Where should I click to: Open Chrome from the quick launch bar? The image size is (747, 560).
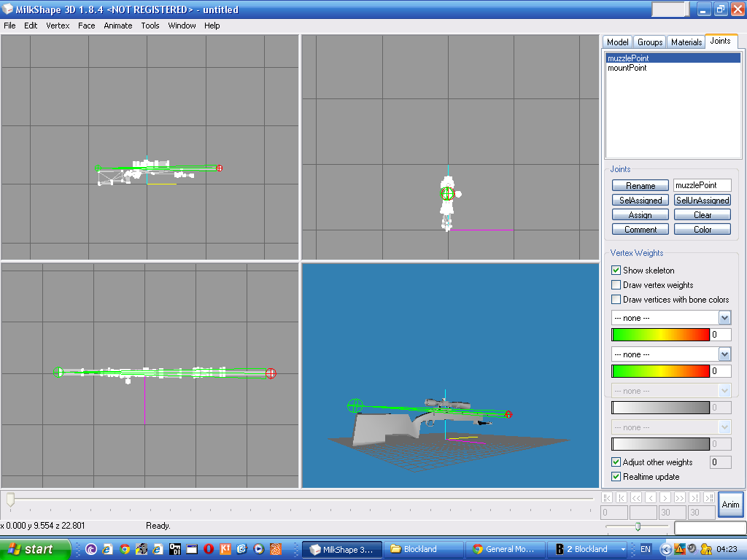pyautogui.click(x=125, y=549)
